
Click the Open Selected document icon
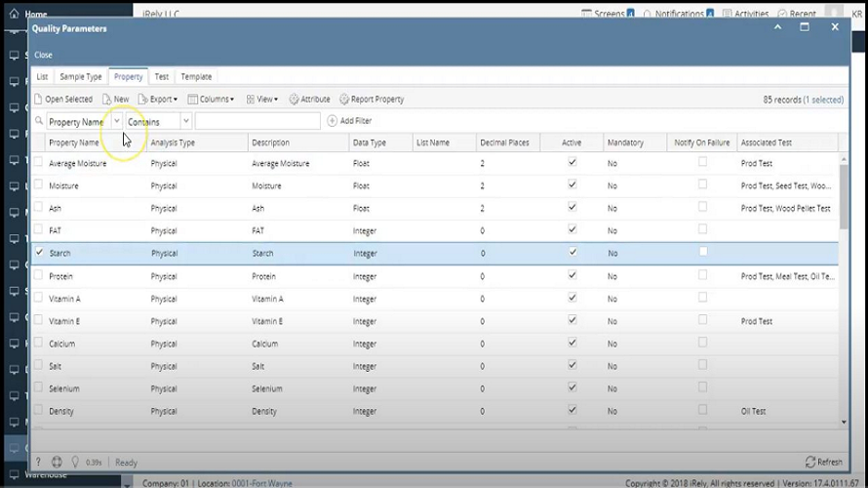(x=38, y=100)
